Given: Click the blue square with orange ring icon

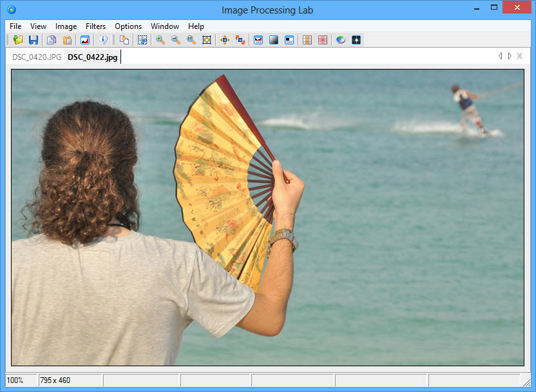Looking at the screenshot, I should pyautogui.click(x=207, y=40).
